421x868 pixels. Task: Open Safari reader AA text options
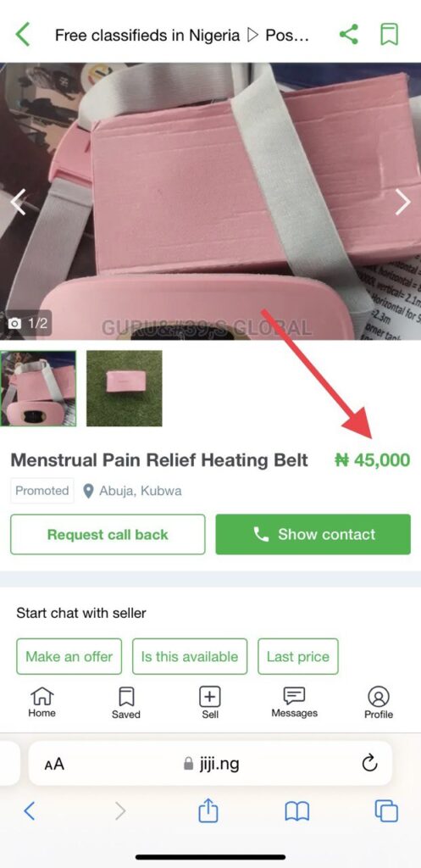54,765
